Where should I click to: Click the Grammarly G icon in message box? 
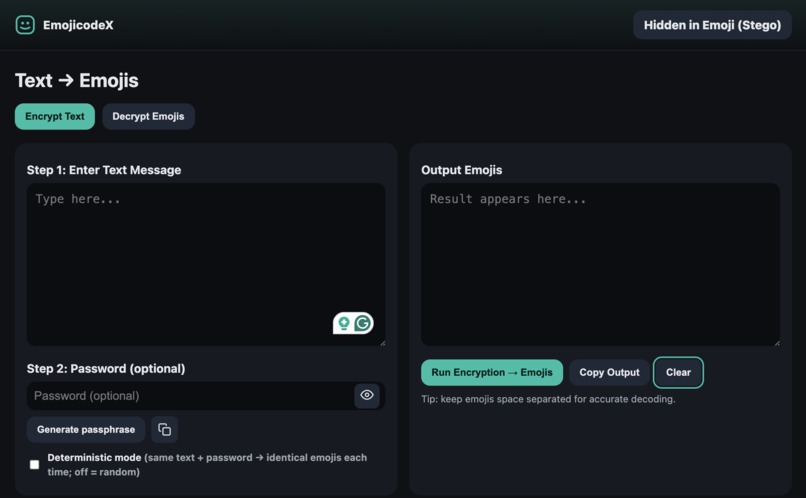tap(362, 323)
